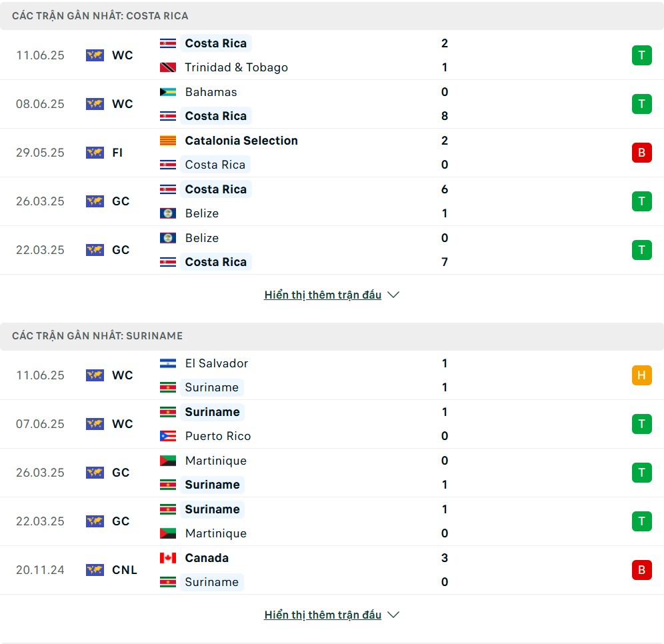Open the Catalonia Selection team name

pos(241,141)
